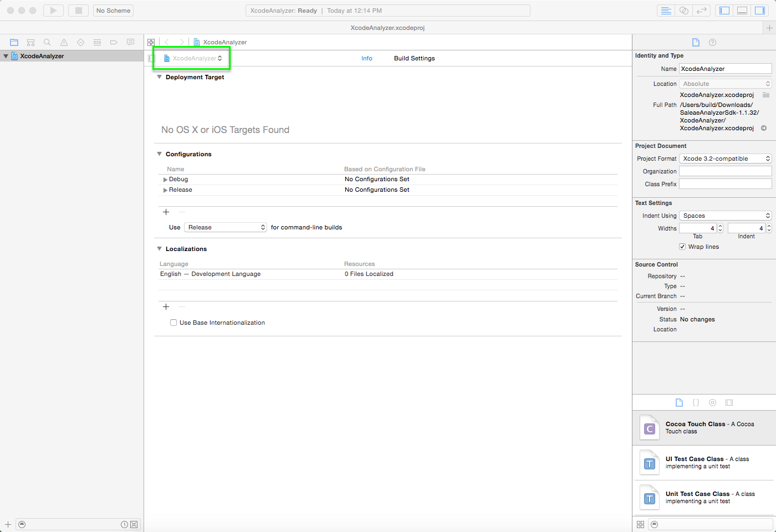Select the Info tab
The height and width of the screenshot is (532, 776).
click(366, 58)
